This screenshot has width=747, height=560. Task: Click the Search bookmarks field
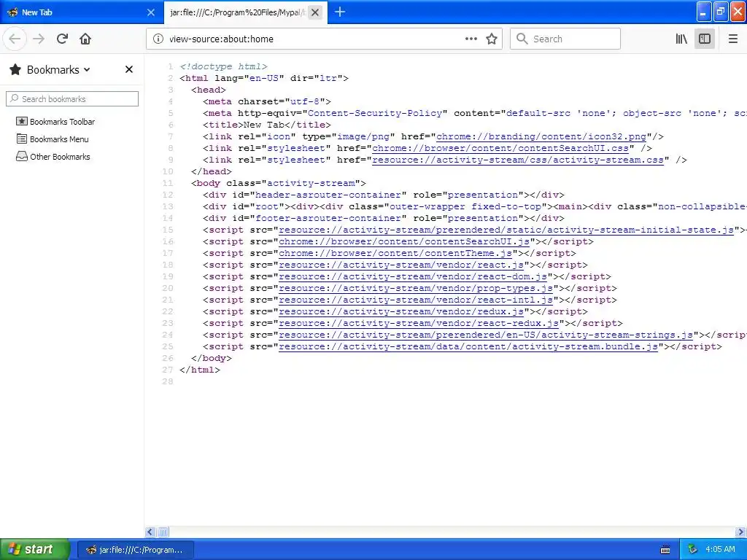coord(72,98)
